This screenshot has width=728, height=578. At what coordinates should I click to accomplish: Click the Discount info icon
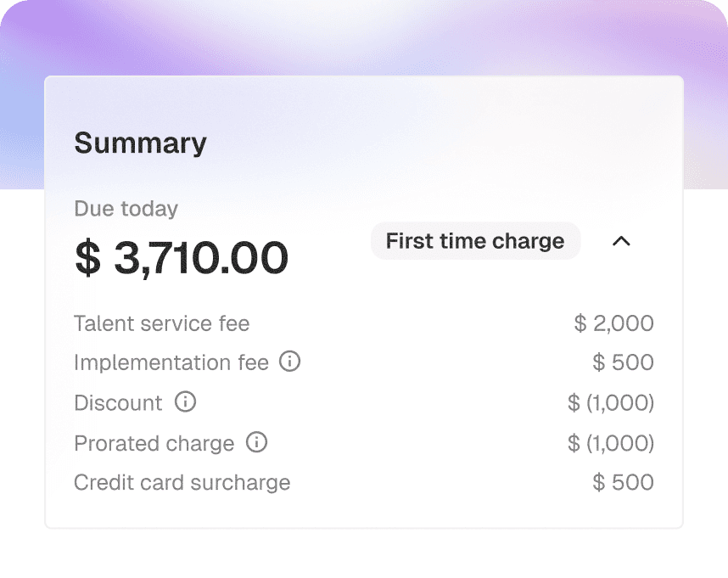coord(185,402)
